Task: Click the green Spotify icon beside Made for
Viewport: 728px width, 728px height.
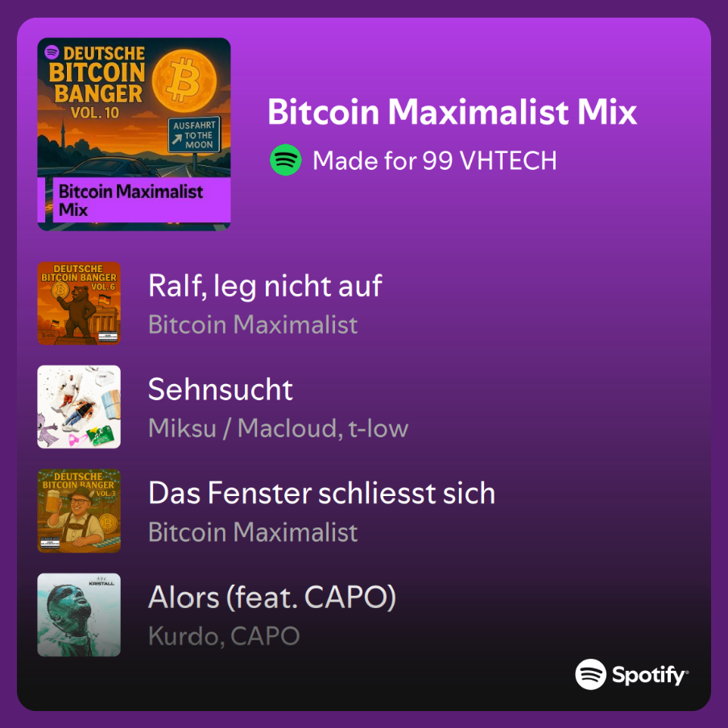Action: [286, 160]
